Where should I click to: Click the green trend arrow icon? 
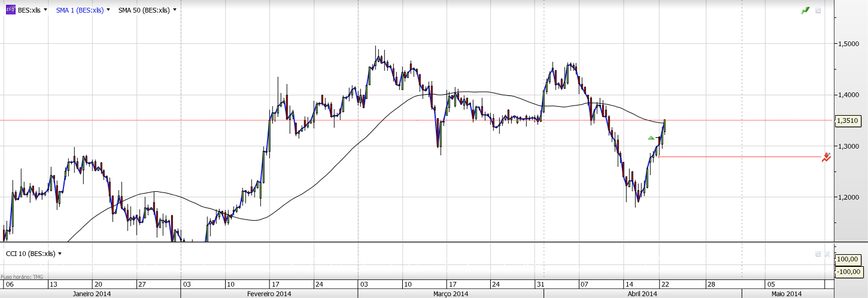(x=806, y=11)
